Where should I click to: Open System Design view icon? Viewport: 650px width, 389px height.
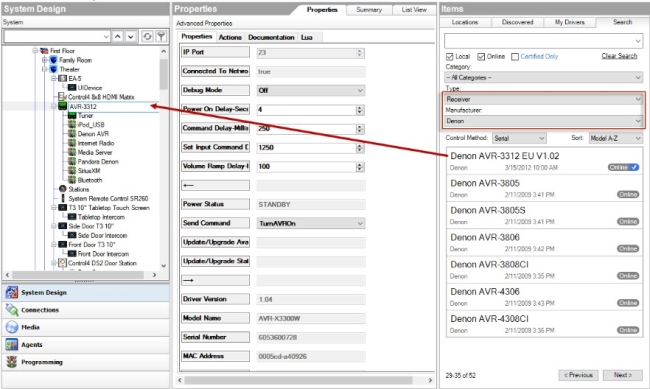point(12,292)
